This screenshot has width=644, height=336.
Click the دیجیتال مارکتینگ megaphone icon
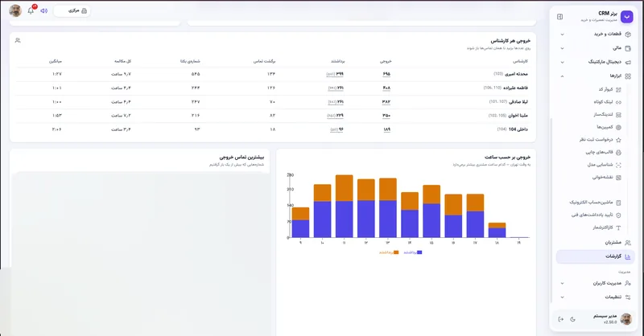coord(628,62)
